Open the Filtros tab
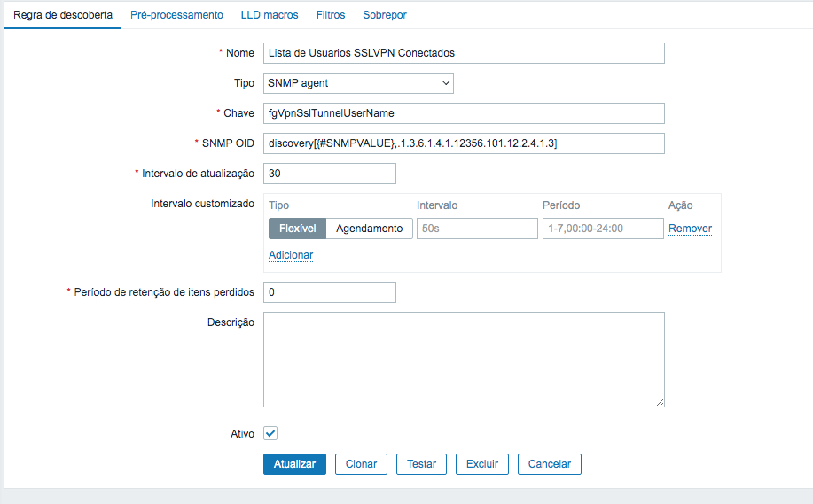This screenshot has width=813, height=504. [x=331, y=15]
